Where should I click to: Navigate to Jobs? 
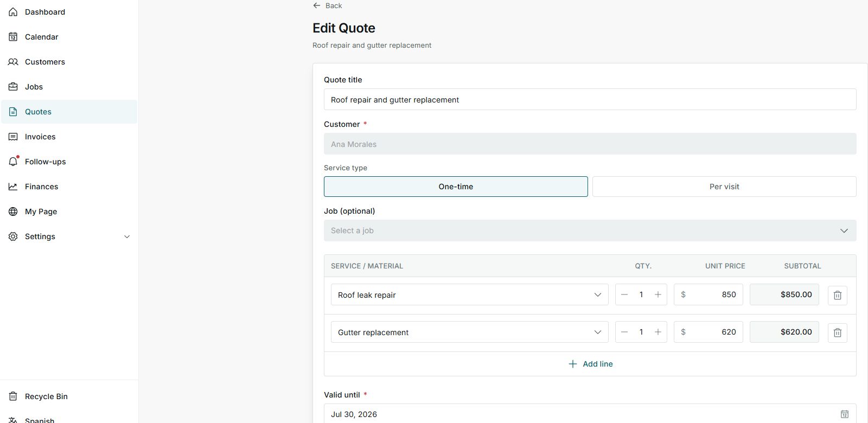click(x=69, y=87)
